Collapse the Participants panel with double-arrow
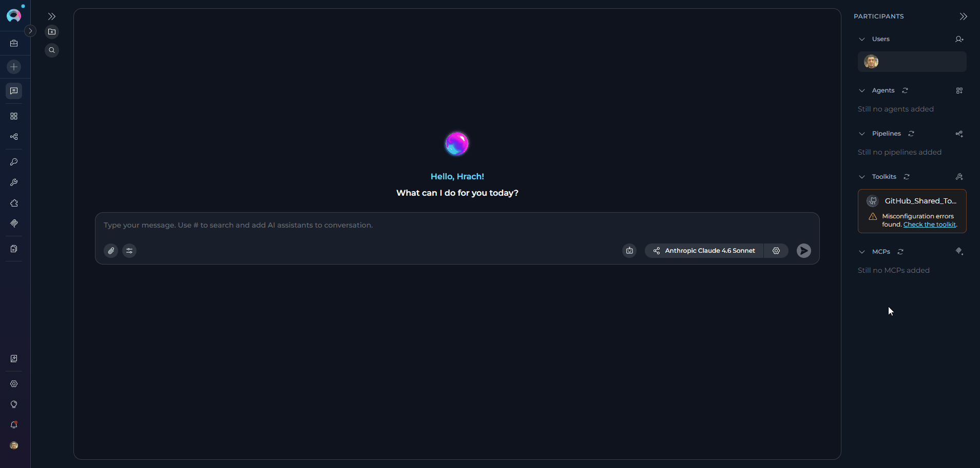 pyautogui.click(x=963, y=16)
